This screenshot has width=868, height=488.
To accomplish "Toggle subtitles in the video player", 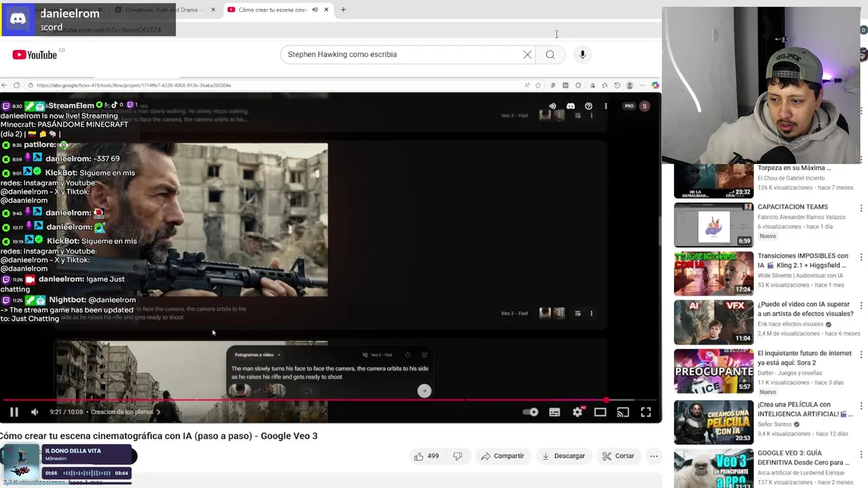I will click(x=555, y=412).
